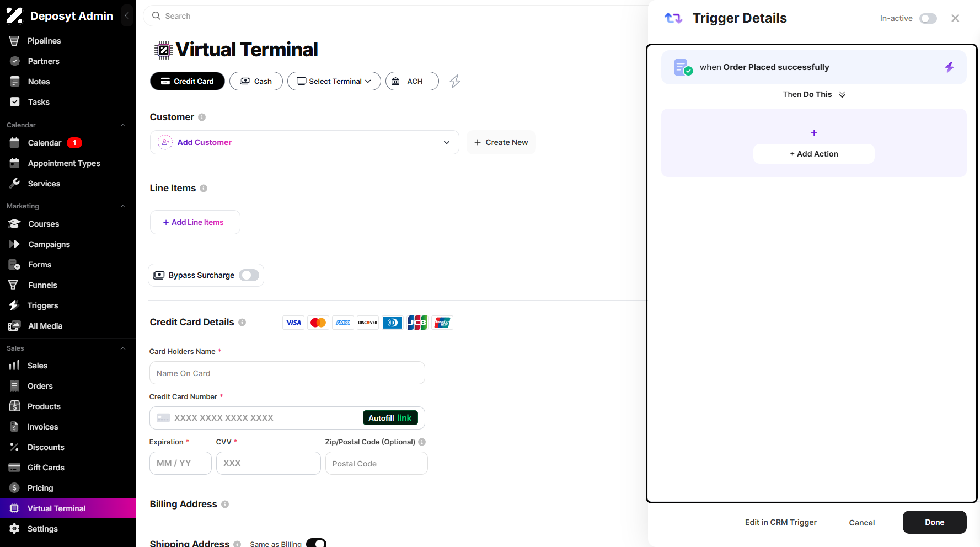Click the Create New customer button
Screen dimensions: 980x547
(x=501, y=142)
